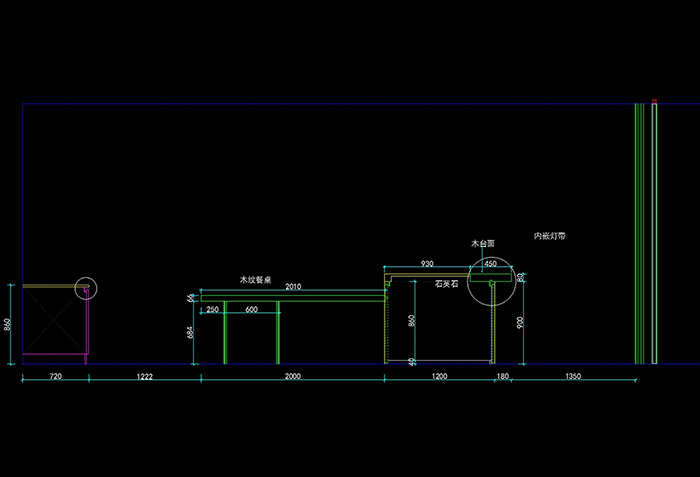This screenshot has height=477, width=700.
Task: Click the 石英石 material label
Action: pos(447,284)
